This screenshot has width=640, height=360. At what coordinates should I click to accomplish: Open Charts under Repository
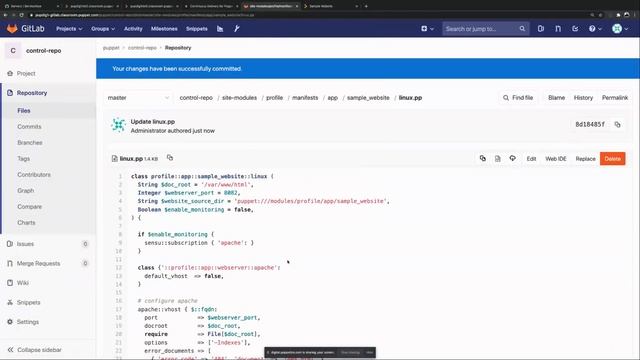[26, 222]
